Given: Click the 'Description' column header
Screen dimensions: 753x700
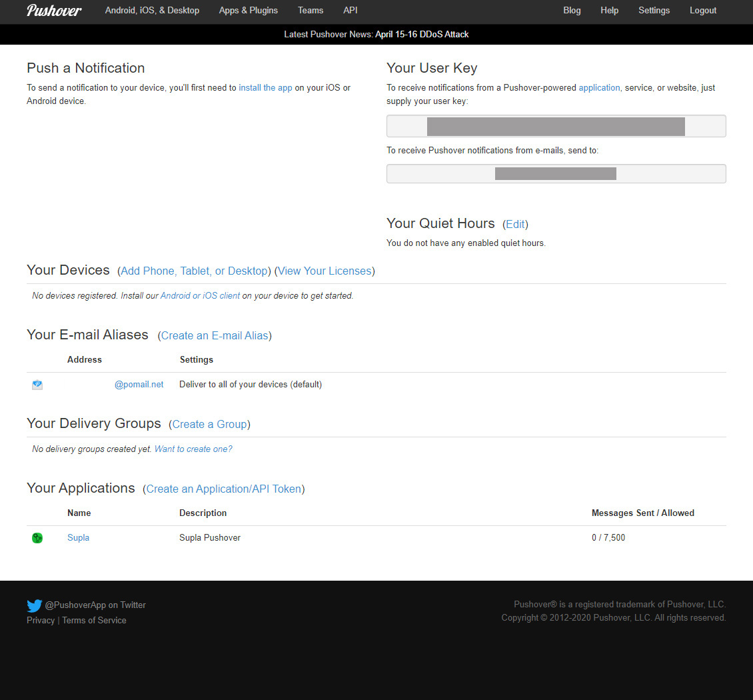Looking at the screenshot, I should pyautogui.click(x=203, y=513).
